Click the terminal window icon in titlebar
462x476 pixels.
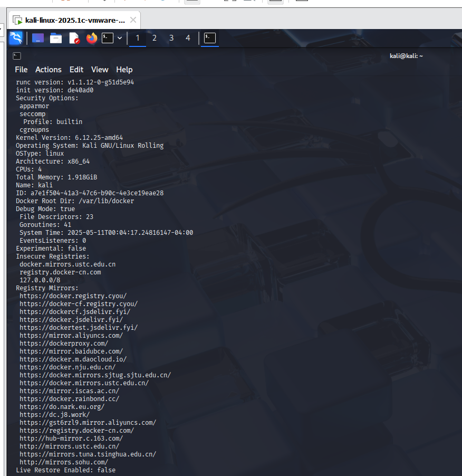point(17,56)
